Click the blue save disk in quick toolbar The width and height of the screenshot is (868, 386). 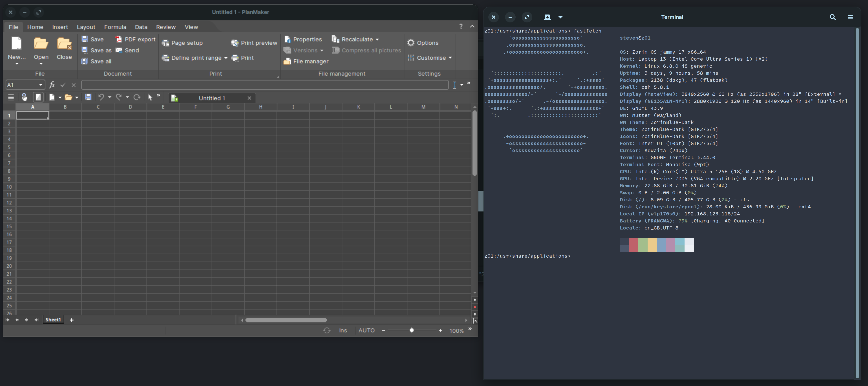pyautogui.click(x=88, y=97)
